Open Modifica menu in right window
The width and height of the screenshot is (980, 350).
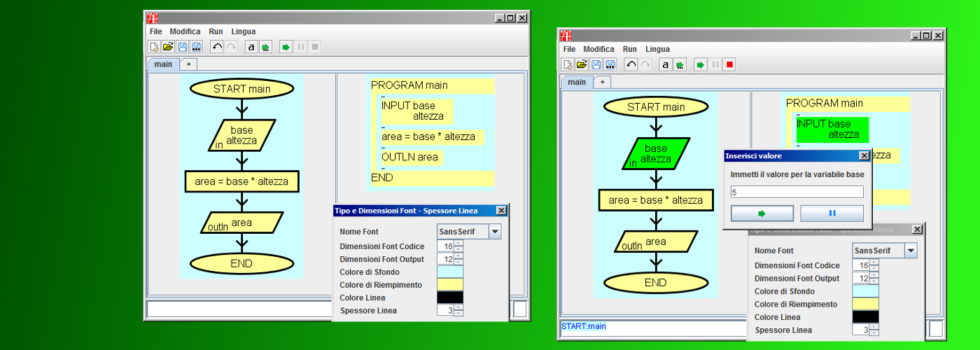(x=598, y=49)
